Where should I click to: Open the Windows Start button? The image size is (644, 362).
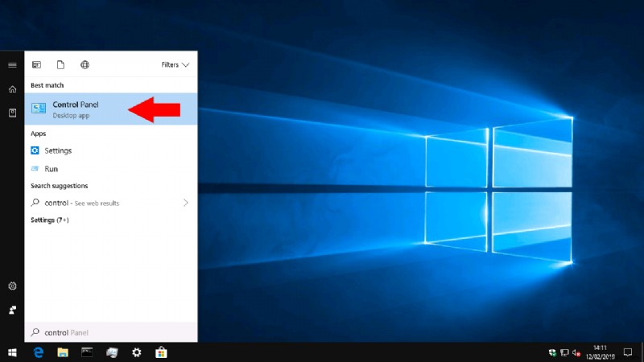tap(12, 352)
